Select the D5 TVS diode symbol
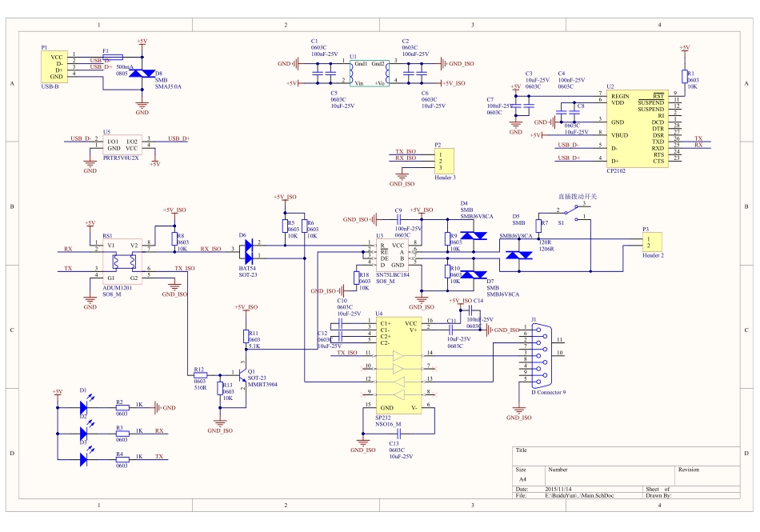Image resolution: width=760 pixels, height=532 pixels. click(519, 255)
